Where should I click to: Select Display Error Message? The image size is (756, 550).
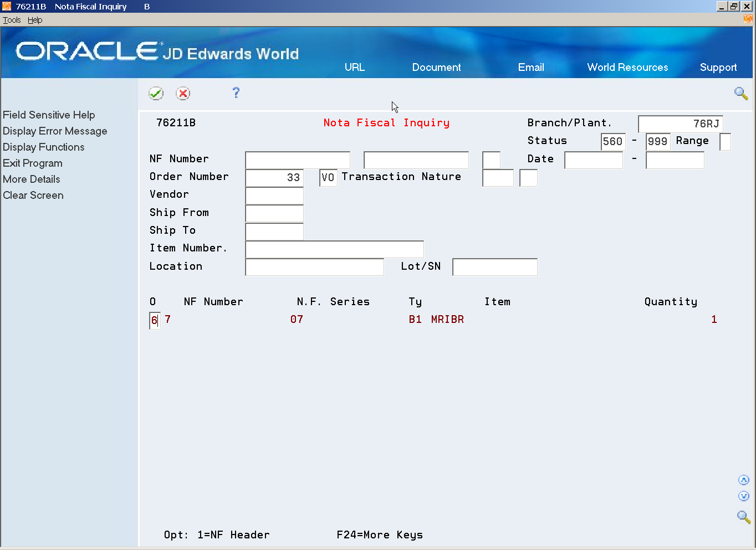(55, 131)
